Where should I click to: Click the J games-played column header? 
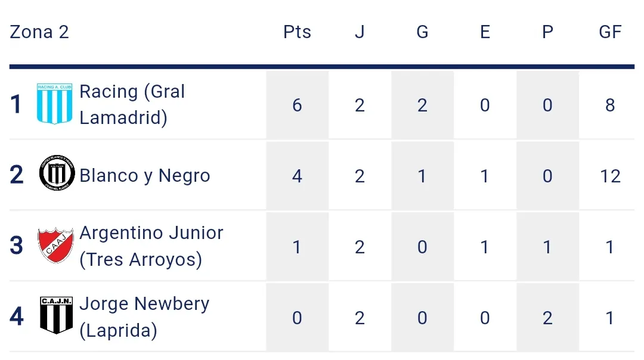click(x=360, y=32)
